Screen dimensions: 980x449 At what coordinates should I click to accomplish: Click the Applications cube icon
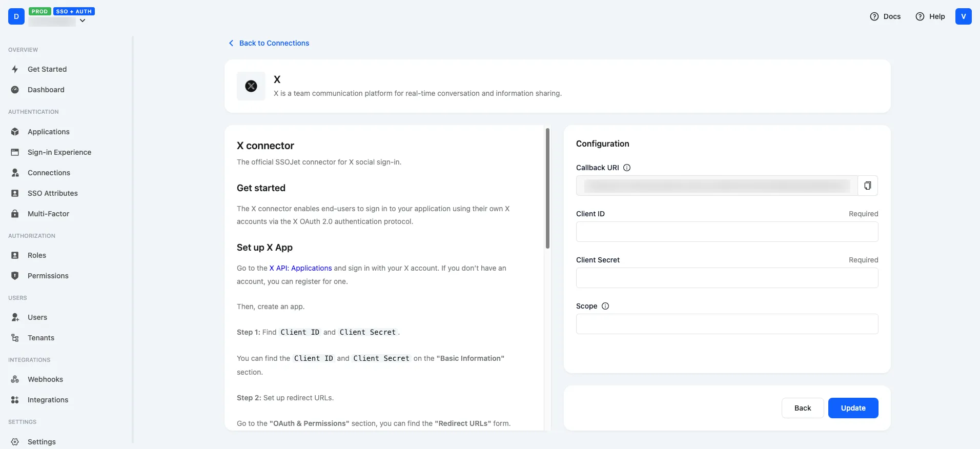tap(15, 132)
